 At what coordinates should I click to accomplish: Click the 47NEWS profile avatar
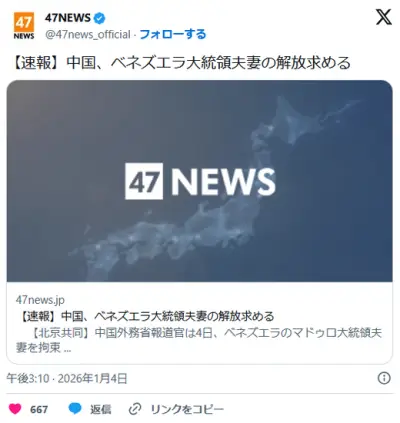click(x=24, y=26)
